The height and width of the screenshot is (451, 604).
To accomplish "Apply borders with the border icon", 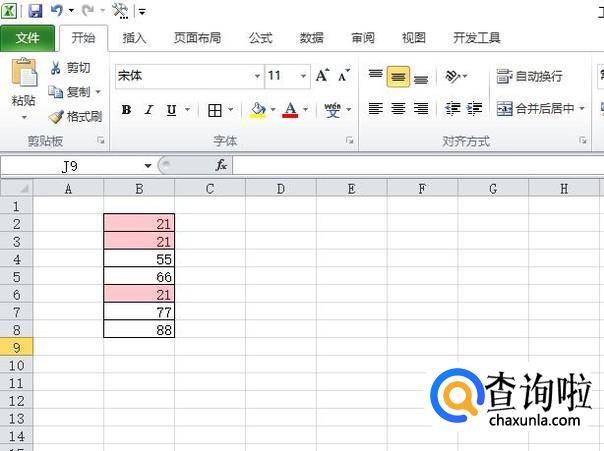I will click(215, 111).
